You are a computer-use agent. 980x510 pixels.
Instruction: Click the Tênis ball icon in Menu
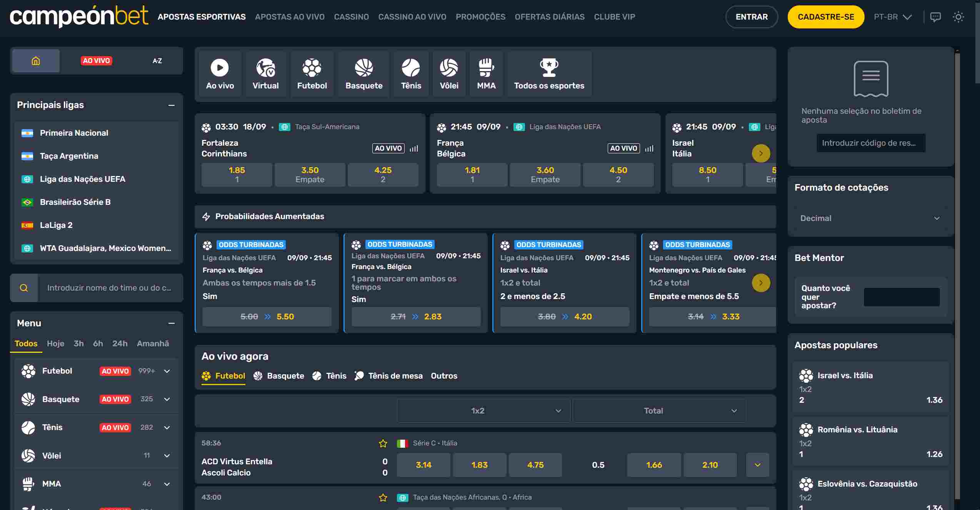coord(28,427)
